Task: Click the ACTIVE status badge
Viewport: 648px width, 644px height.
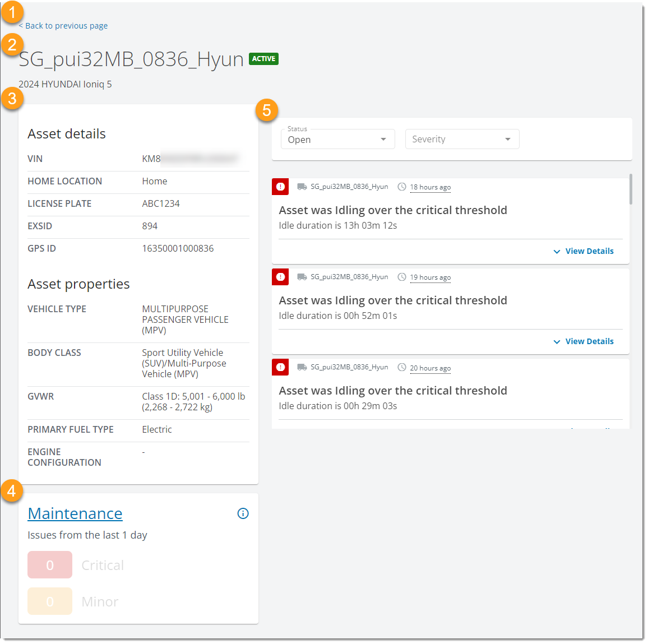Action: (x=263, y=58)
